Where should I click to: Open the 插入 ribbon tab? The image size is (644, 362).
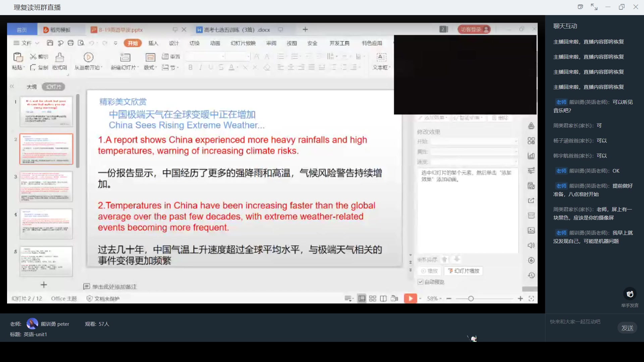click(x=153, y=43)
